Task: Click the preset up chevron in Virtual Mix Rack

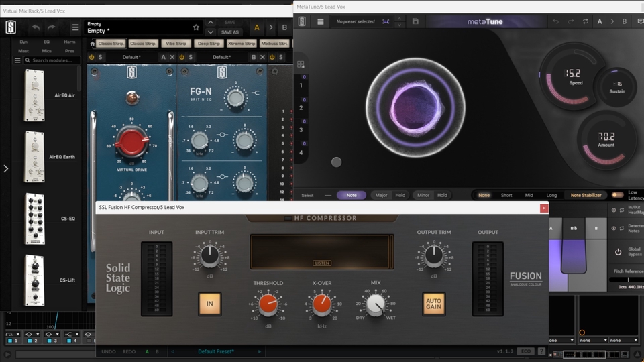Action: click(211, 23)
